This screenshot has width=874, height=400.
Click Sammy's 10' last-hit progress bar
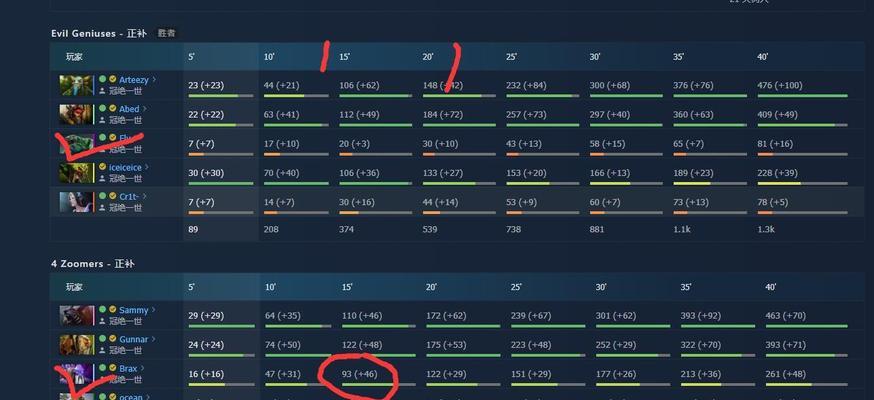[298, 326]
